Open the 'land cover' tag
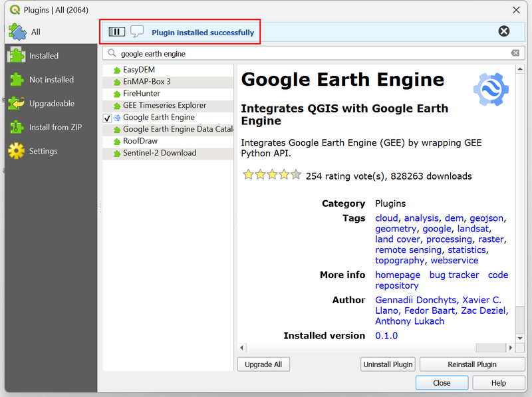 [x=398, y=239]
